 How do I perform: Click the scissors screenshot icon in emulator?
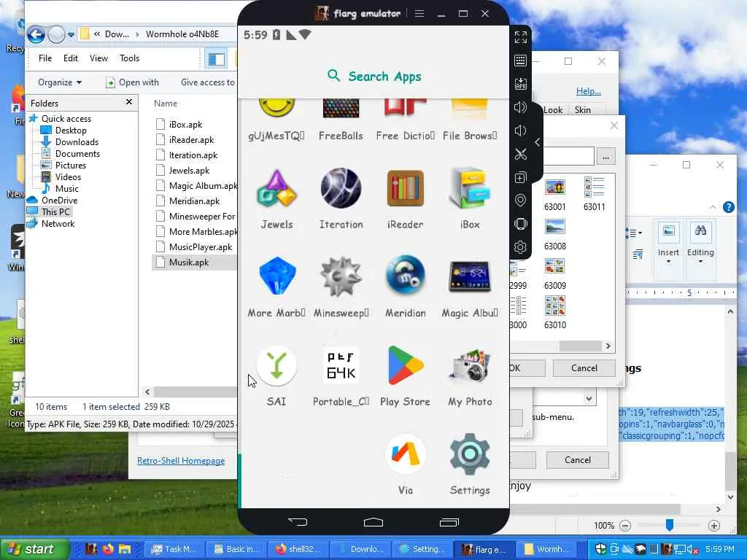521,155
